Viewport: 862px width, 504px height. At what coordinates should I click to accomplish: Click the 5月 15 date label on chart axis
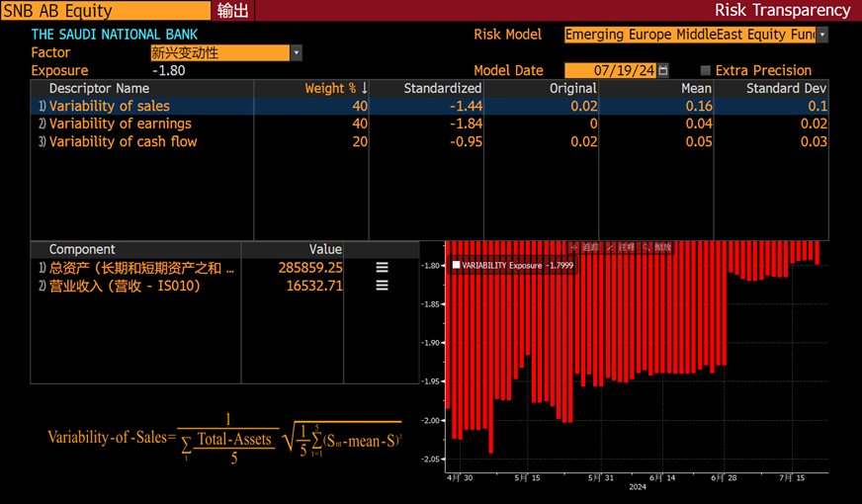point(527,478)
